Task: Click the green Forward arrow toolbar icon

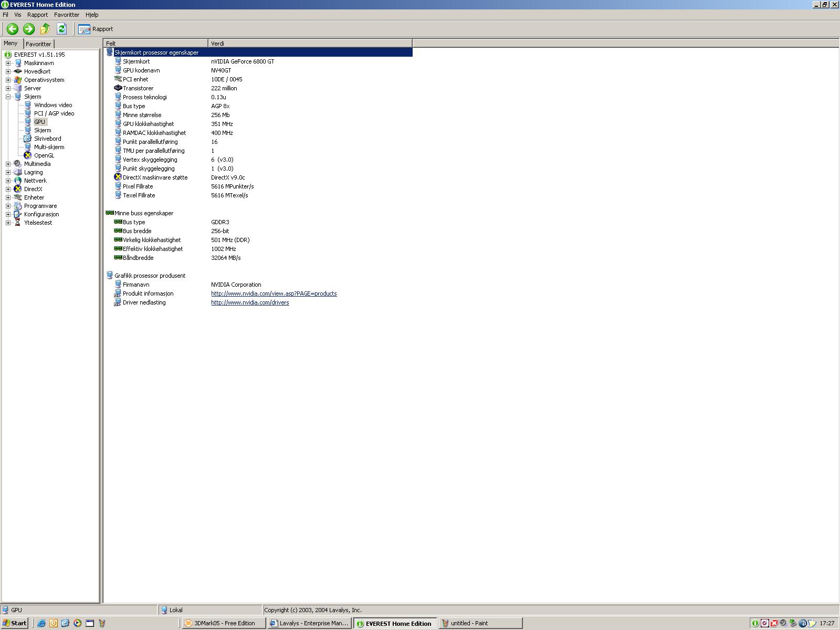Action: pos(29,29)
